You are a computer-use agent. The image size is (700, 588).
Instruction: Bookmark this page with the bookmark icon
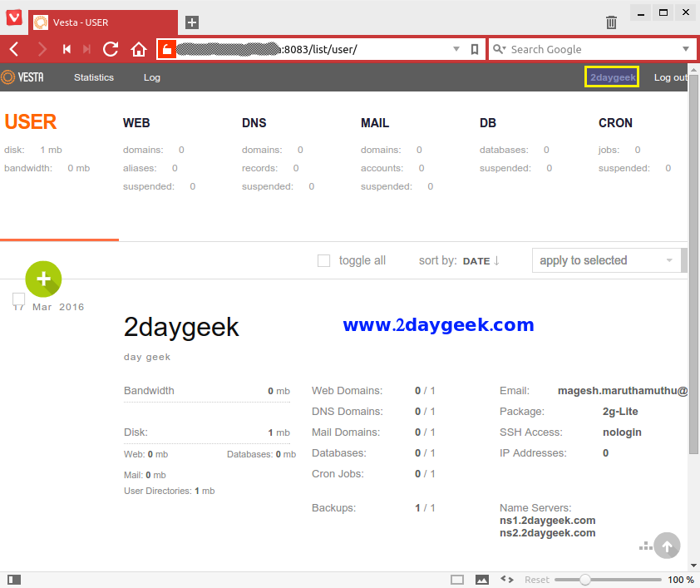tap(475, 49)
